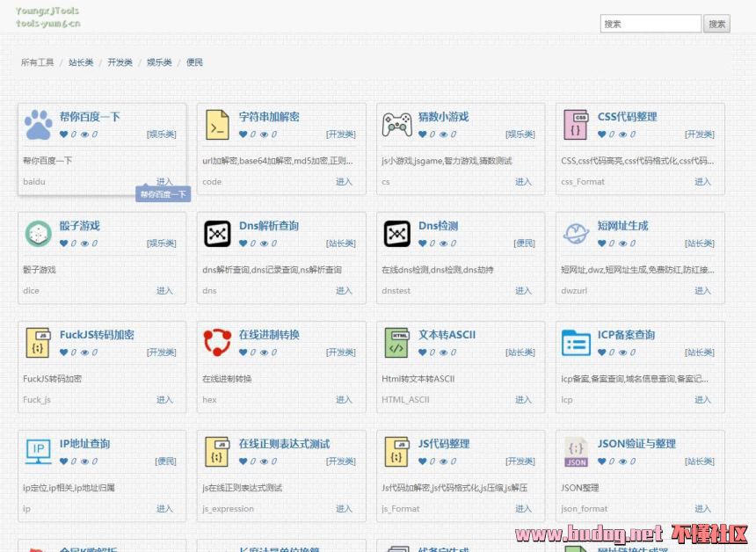Click the Baidu paw icon
This screenshot has height=552, width=756.
click(x=38, y=125)
